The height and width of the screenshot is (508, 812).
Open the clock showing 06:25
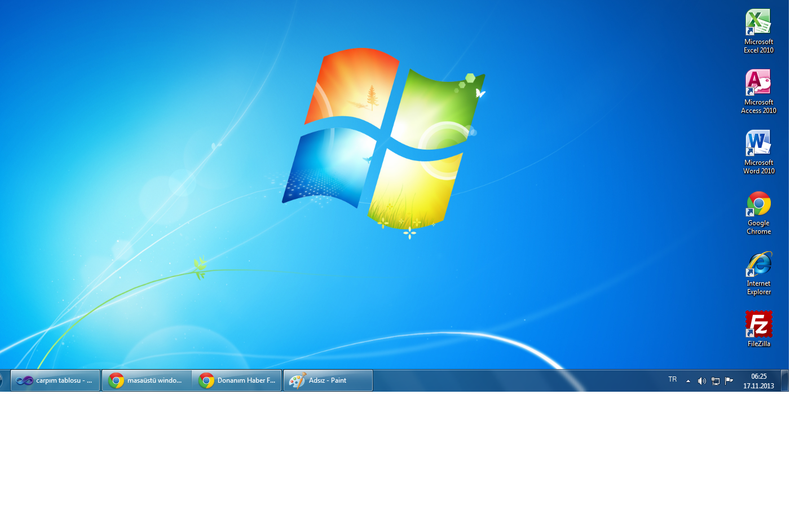[758, 376]
